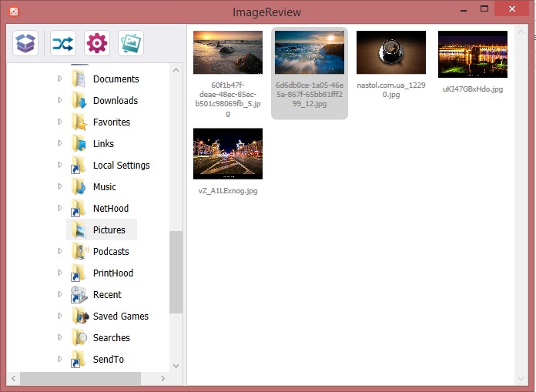The height and width of the screenshot is (392, 536).
Task: Expand the Podcasts tree node
Action: pyautogui.click(x=60, y=251)
